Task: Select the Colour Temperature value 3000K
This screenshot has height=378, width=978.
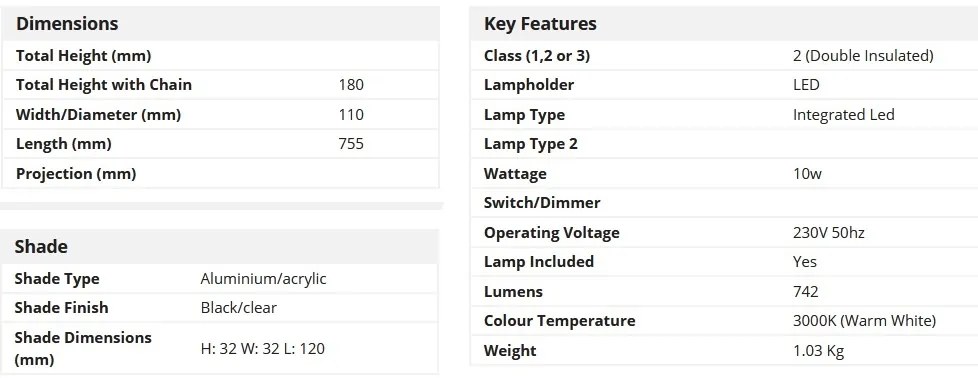Action: pyautogui.click(x=864, y=321)
